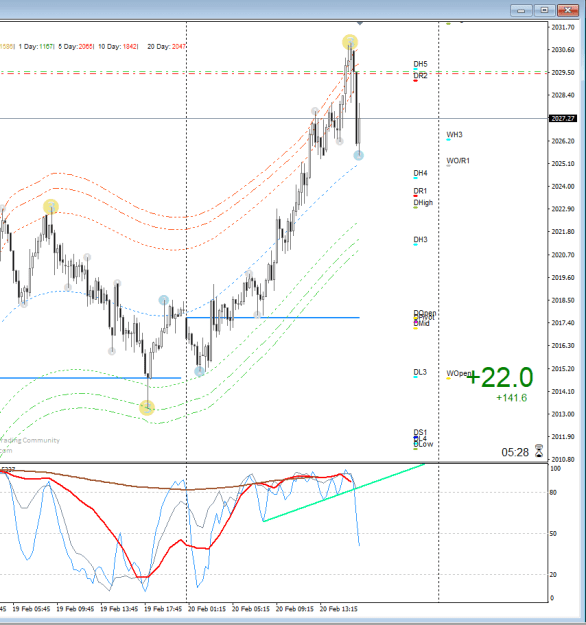
Task: Select the DR2 resistance label
Action: tap(420, 75)
